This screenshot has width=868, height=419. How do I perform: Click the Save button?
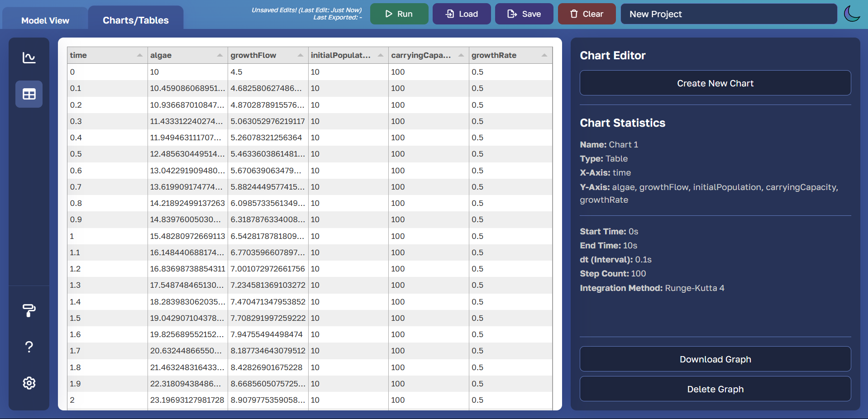[x=524, y=14]
